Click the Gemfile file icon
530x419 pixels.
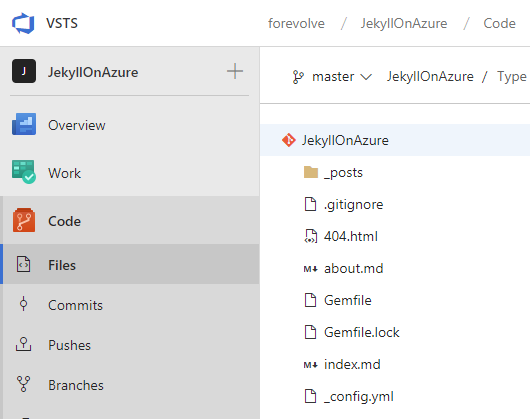(310, 300)
